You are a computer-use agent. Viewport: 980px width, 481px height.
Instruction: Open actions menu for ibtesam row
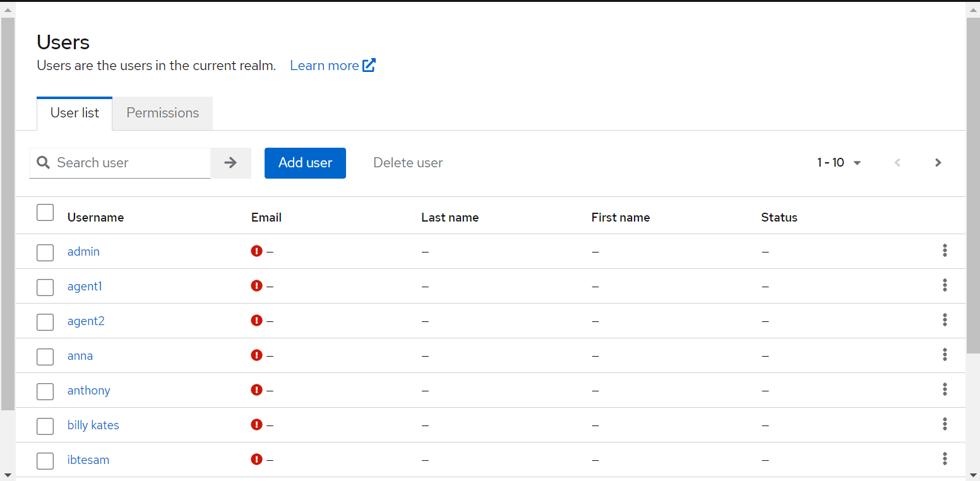coord(945,459)
